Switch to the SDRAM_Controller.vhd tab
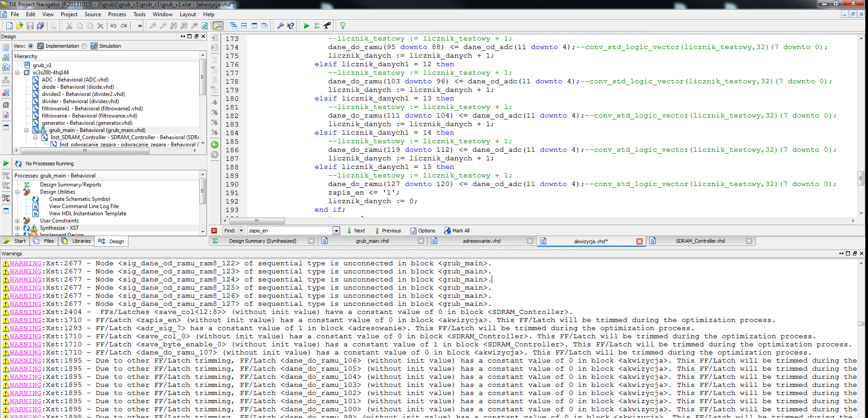868x418 pixels. click(700, 241)
